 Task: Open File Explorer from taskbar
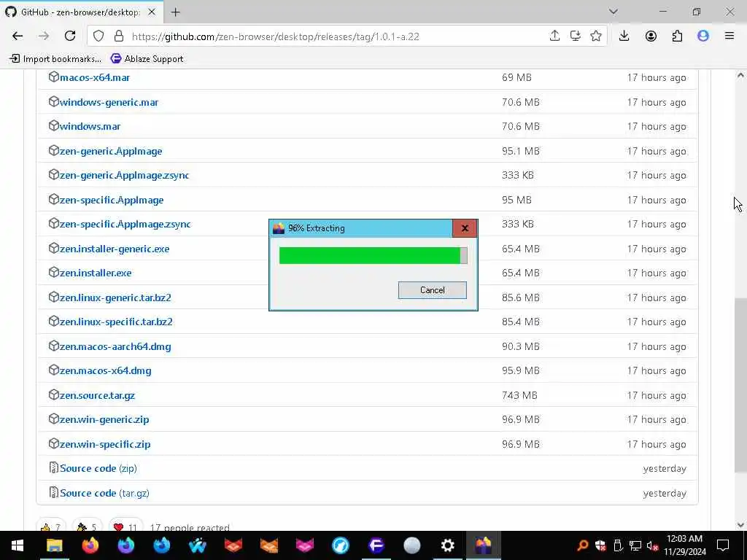click(x=54, y=545)
